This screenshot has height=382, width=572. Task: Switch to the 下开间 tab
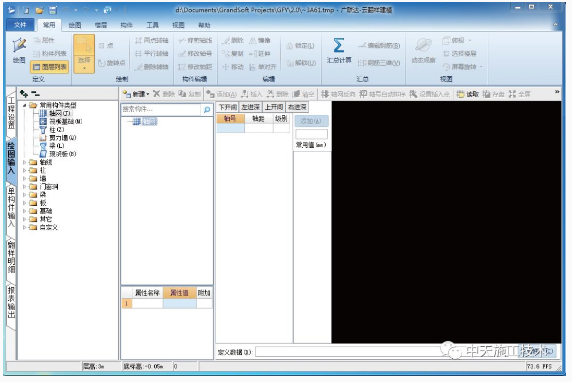228,107
